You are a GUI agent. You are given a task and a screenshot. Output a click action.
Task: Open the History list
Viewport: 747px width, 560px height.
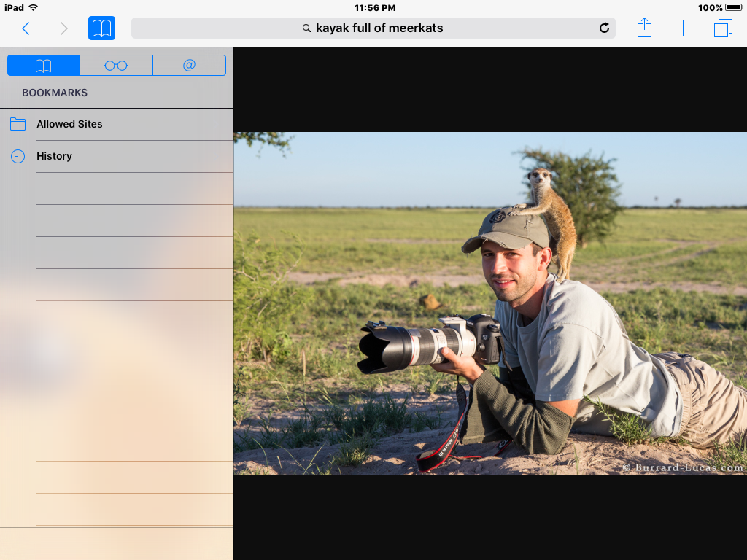[x=117, y=156]
